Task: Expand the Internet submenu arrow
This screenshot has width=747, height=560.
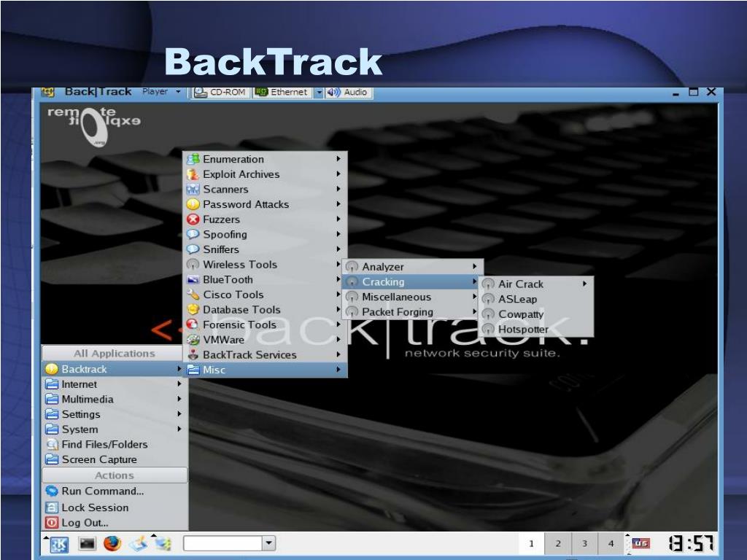Action: tap(179, 384)
